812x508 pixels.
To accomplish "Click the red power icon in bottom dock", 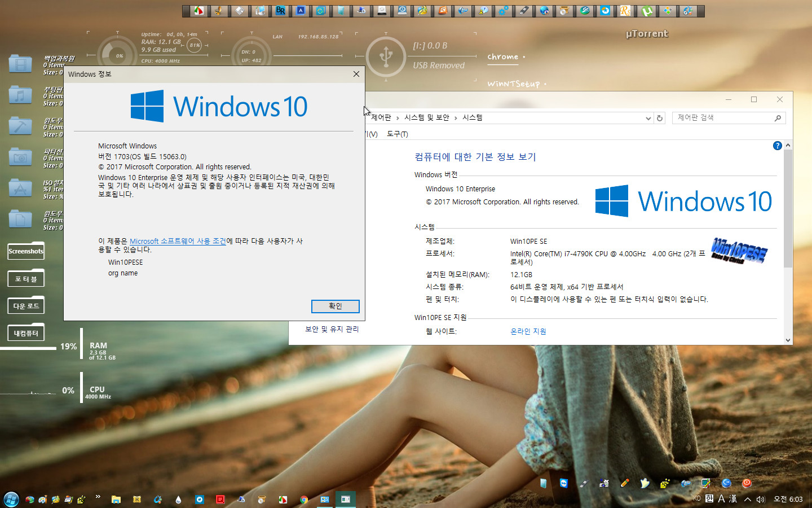I will tap(747, 483).
